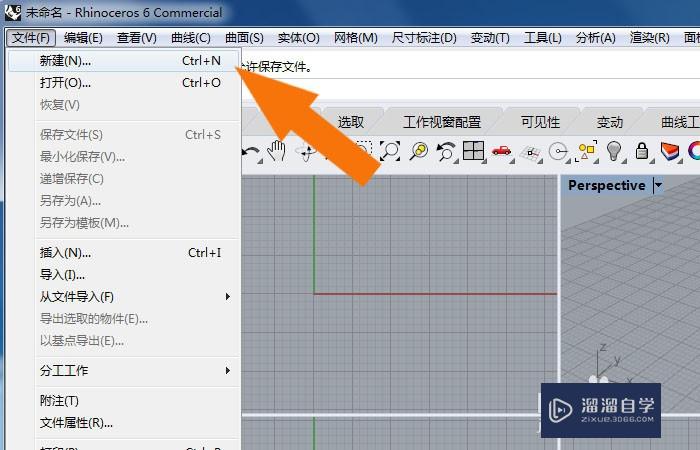This screenshot has height=450, width=700.
Task: Click the light bulb Hide icon
Action: click(x=614, y=151)
